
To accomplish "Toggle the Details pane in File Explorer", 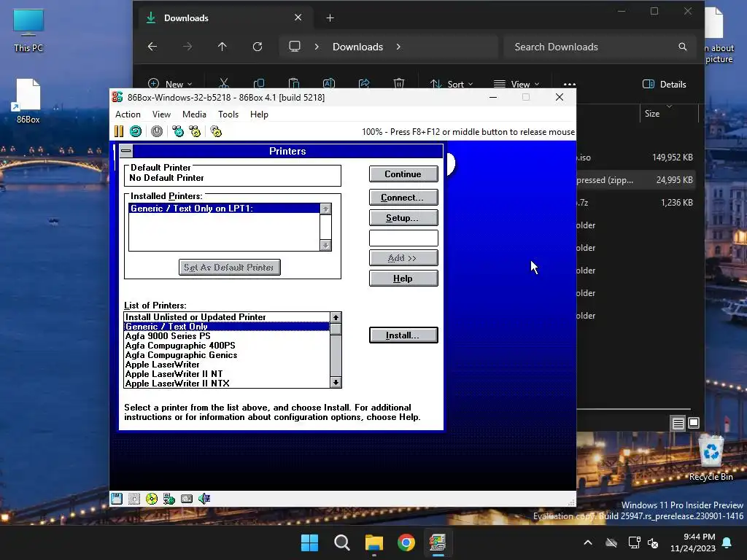I will pyautogui.click(x=665, y=85).
